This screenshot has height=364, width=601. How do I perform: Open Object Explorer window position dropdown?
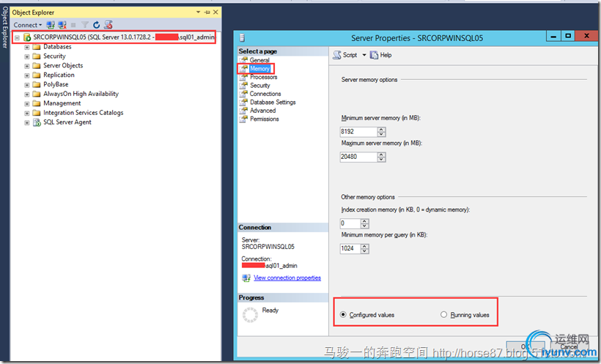[198, 12]
